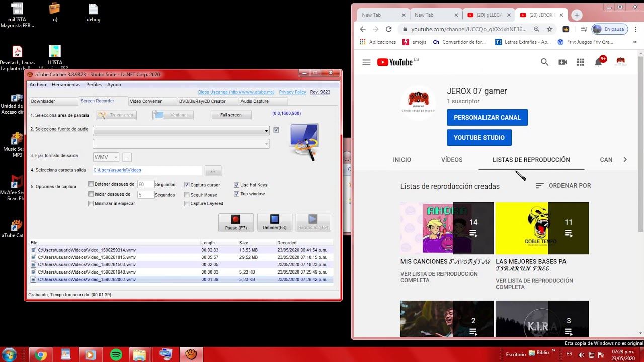Click the aTube Catcher taskbar icon
The width and height of the screenshot is (644, 362).
coord(191,354)
